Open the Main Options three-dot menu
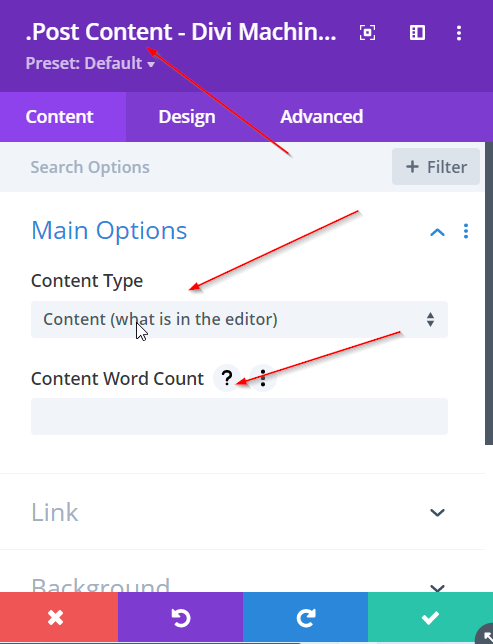This screenshot has width=493, height=644. (x=466, y=231)
